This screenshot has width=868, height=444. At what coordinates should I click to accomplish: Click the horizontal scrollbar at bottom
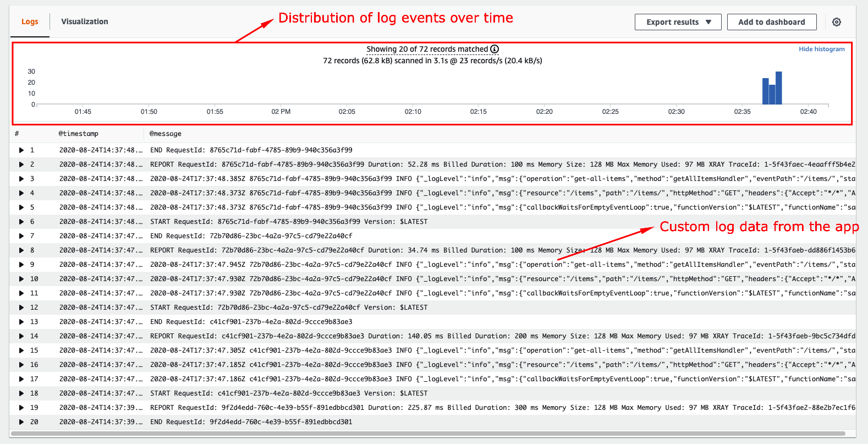428,434
